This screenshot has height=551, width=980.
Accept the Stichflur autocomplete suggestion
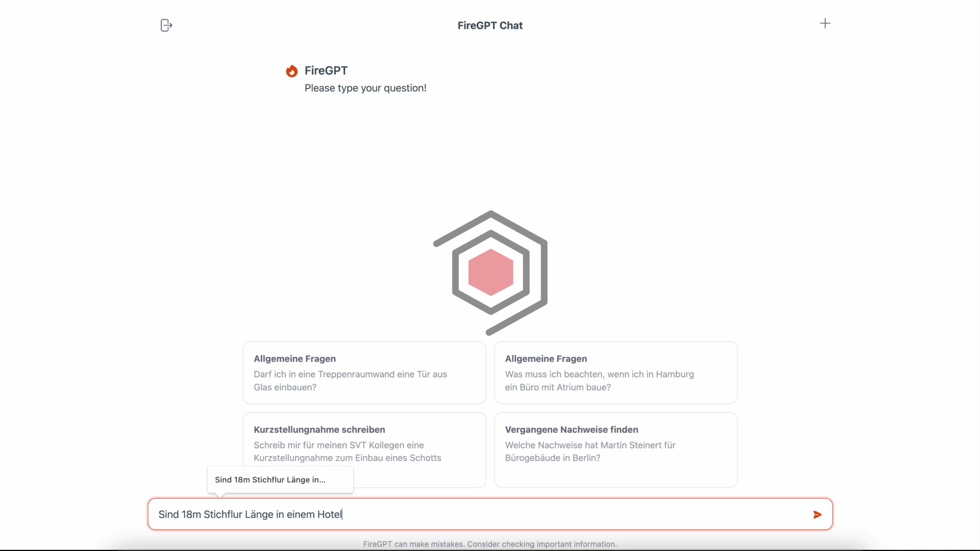(x=280, y=480)
